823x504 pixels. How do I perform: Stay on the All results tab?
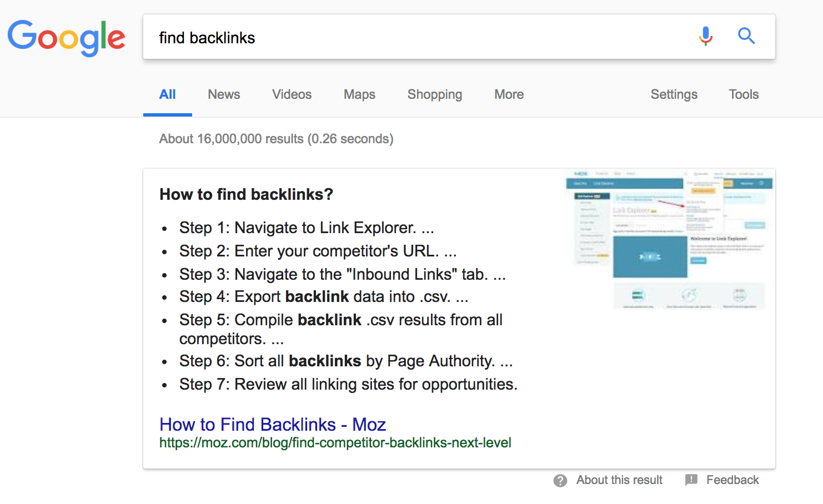(x=167, y=94)
